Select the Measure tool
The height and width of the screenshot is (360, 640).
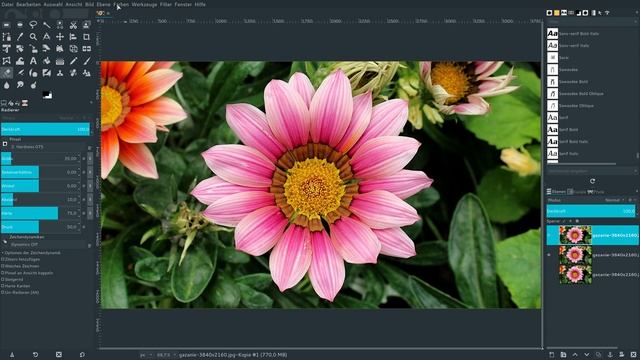tap(47, 37)
